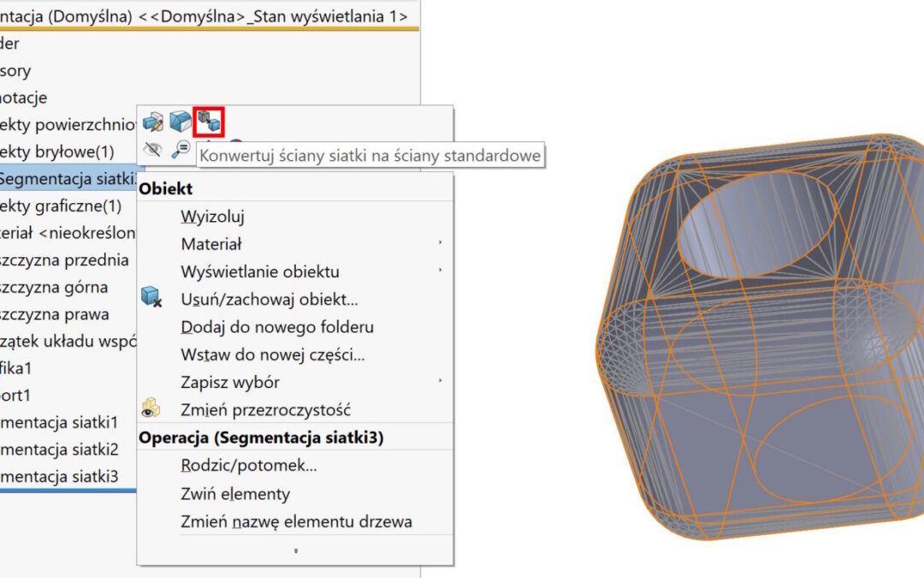Click the Edit Feature icon in context toolbar
The image size is (924, 578).
click(x=153, y=122)
